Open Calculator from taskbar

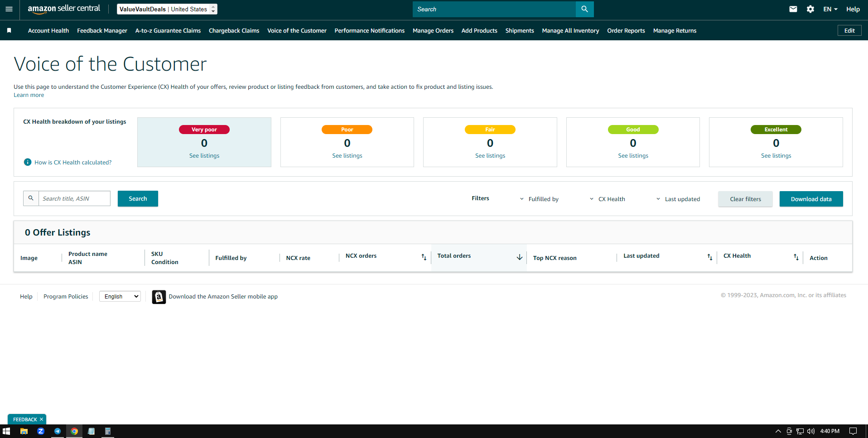(108, 431)
